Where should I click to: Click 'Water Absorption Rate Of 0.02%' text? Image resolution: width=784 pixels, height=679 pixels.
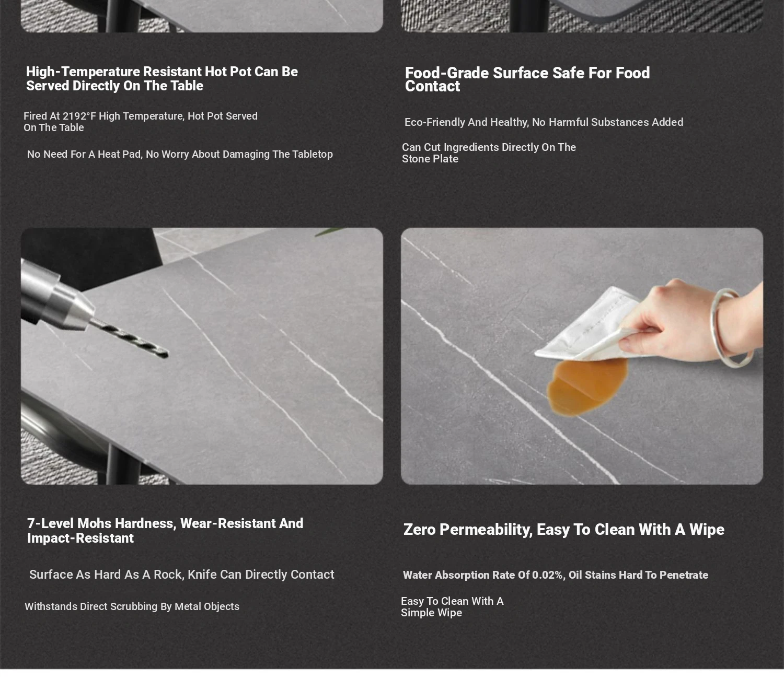556,575
